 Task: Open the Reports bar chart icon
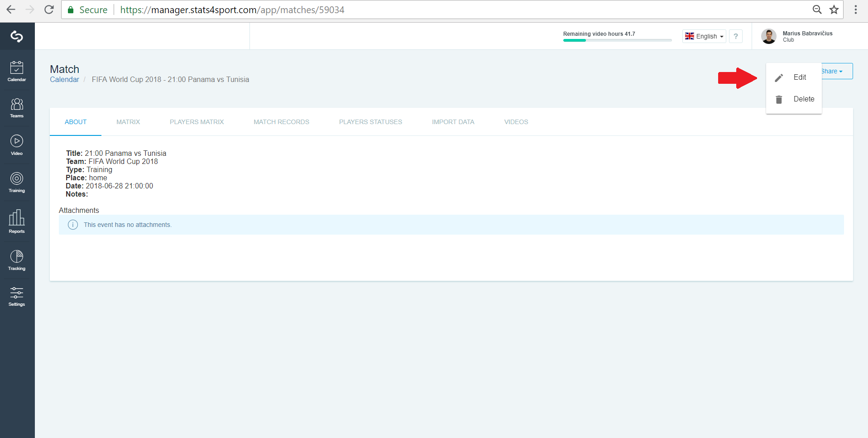[17, 221]
